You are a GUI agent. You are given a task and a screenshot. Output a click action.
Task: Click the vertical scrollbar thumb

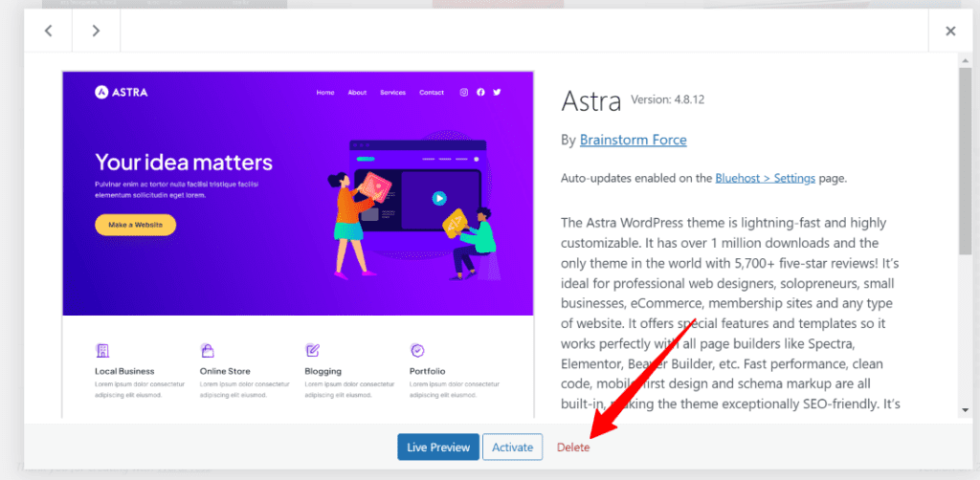pyautogui.click(x=967, y=161)
